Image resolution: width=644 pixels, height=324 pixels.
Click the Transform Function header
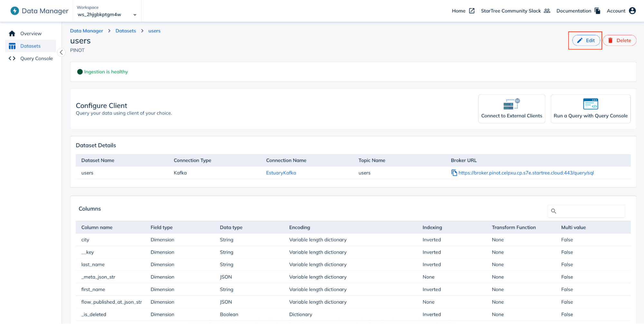514,227
